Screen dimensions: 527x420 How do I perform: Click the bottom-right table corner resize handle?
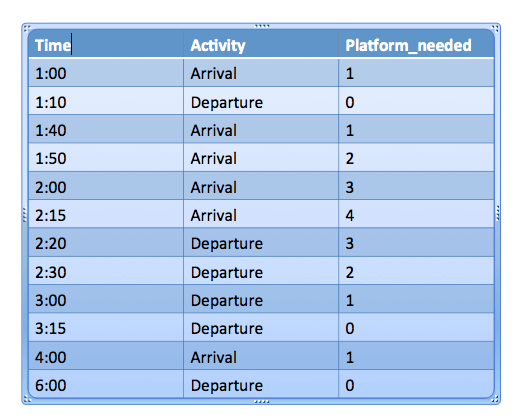coord(495,399)
